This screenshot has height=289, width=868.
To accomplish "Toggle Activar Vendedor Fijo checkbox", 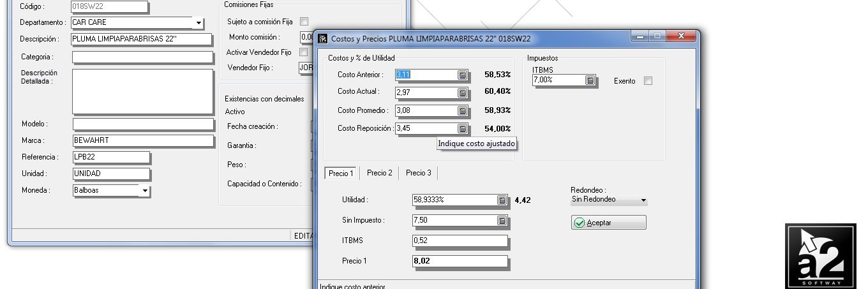I will [x=304, y=52].
